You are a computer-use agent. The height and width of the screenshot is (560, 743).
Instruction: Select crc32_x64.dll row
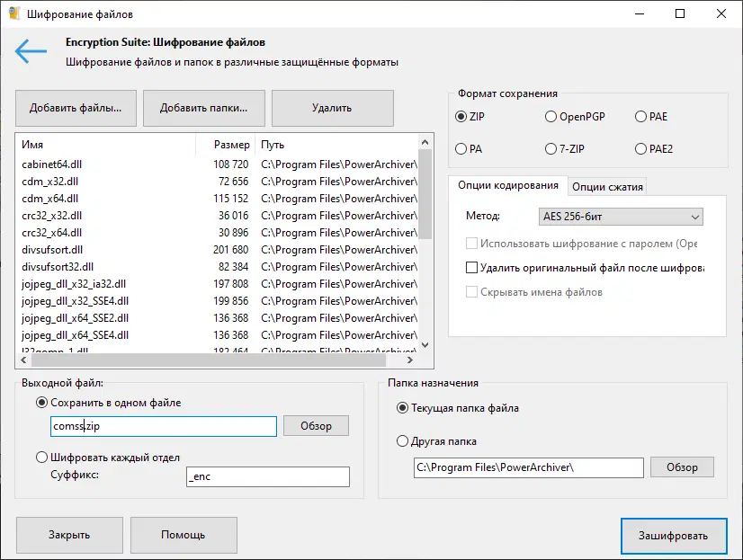click(218, 233)
